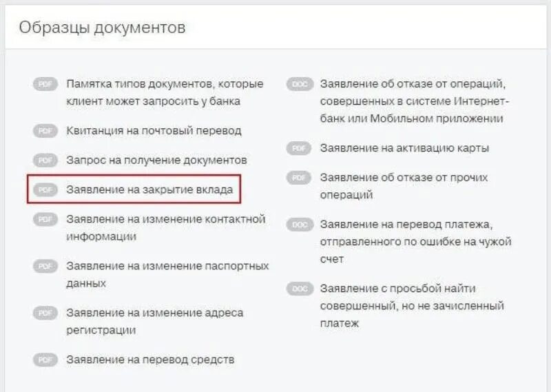The height and width of the screenshot is (392, 551).
Task: Click PDF icon for изменение паспортных данных
Action: coord(45,266)
